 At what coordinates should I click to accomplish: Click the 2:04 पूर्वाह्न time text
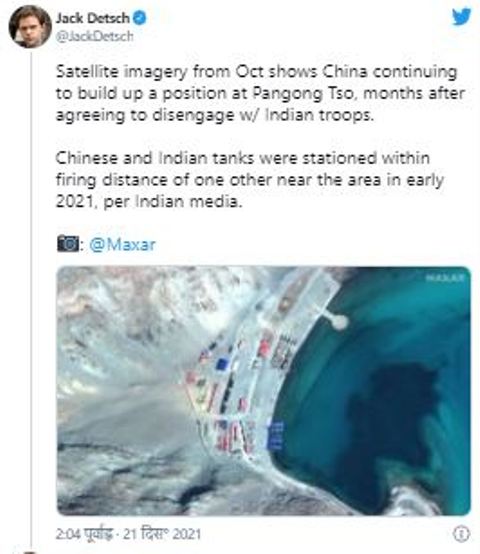pos(85,534)
